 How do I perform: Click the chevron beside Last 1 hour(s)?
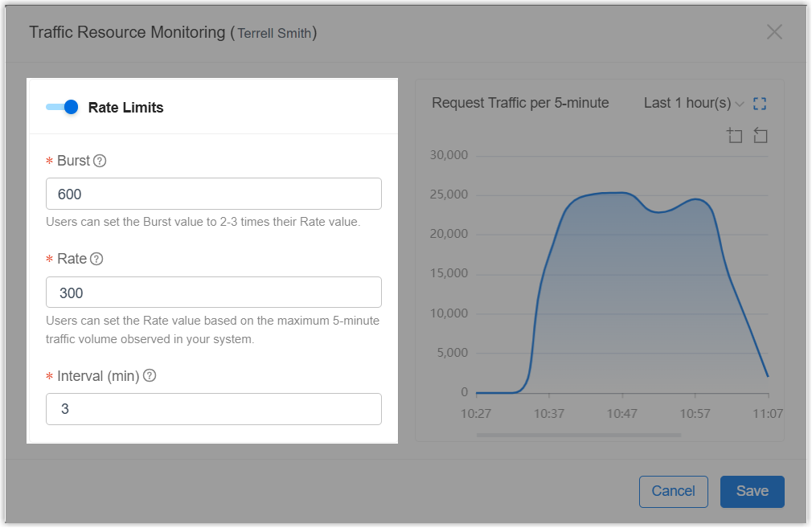(x=740, y=104)
